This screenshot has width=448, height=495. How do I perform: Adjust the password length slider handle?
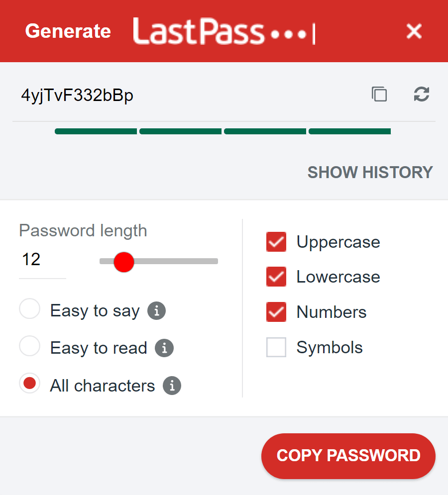click(x=123, y=262)
